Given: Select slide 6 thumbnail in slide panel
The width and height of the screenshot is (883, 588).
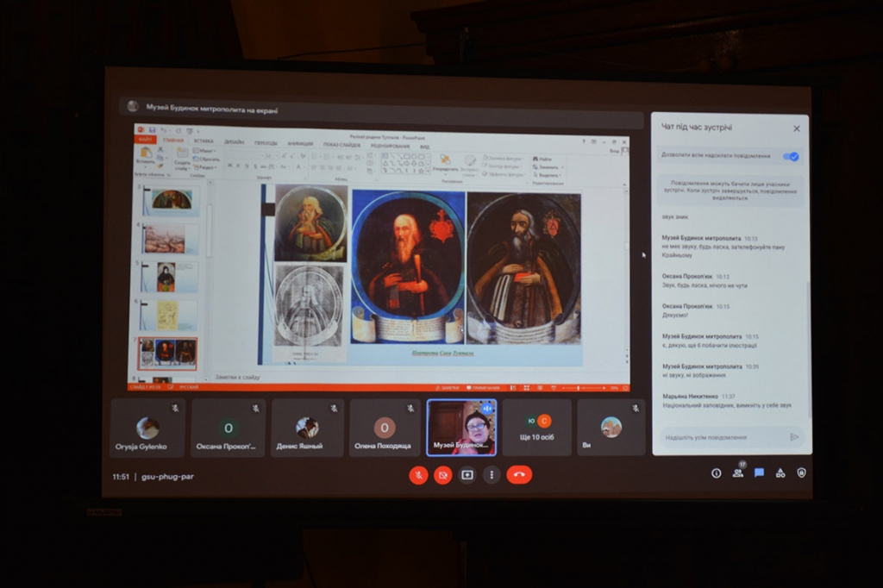Looking at the screenshot, I should coord(168,316).
